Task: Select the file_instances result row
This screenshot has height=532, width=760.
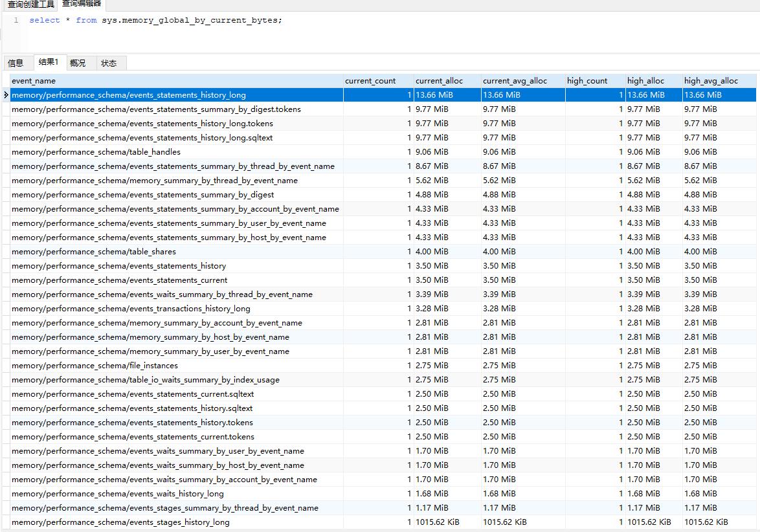Action: (92, 365)
